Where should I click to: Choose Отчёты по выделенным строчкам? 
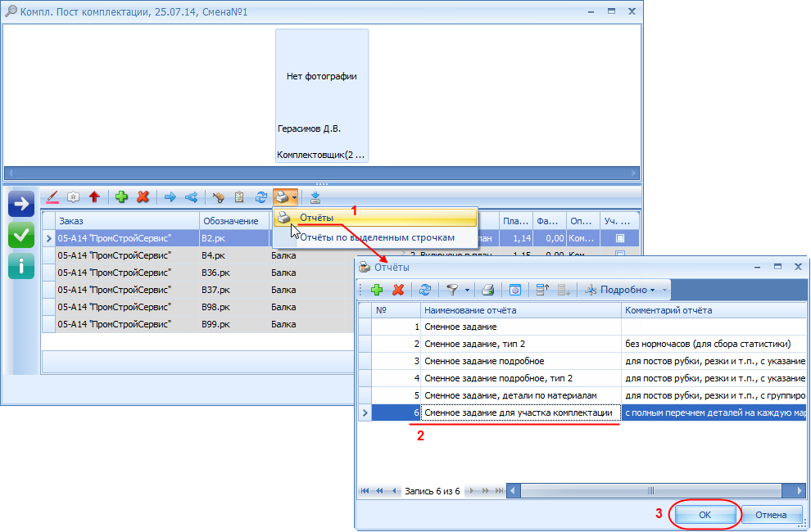tap(375, 238)
